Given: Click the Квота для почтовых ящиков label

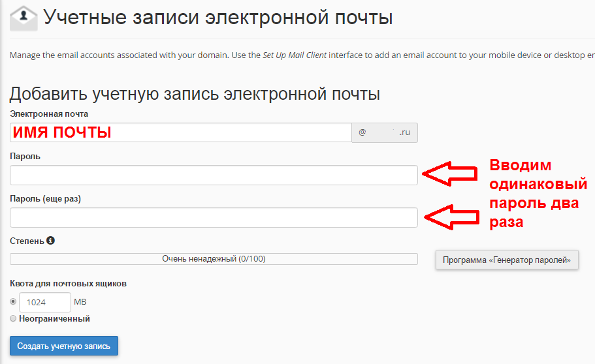Looking at the screenshot, I should 68,284.
